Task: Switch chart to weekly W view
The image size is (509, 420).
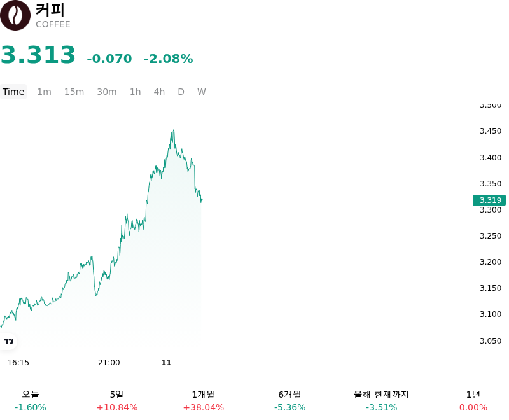Action: pyautogui.click(x=201, y=92)
